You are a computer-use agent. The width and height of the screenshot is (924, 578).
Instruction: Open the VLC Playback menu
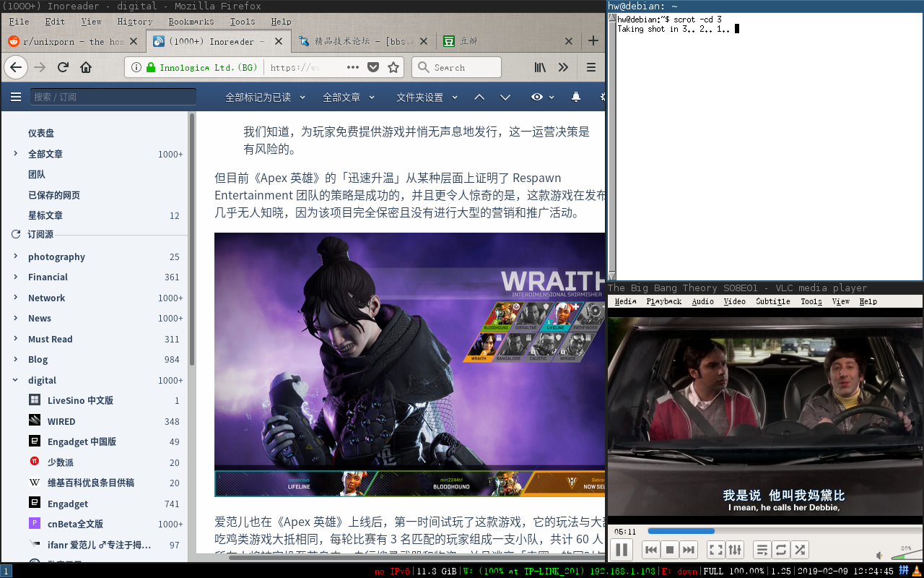[663, 301]
